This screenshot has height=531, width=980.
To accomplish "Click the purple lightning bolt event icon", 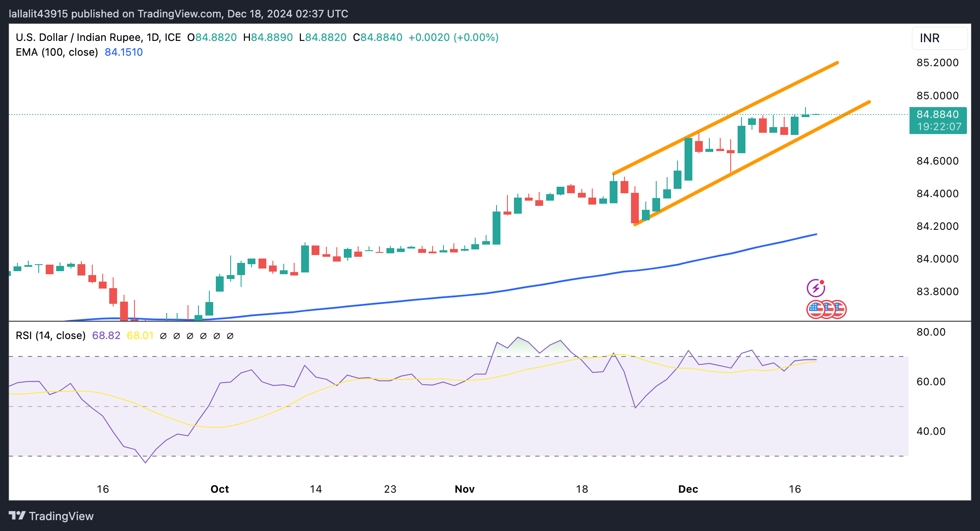I will pyautogui.click(x=816, y=288).
